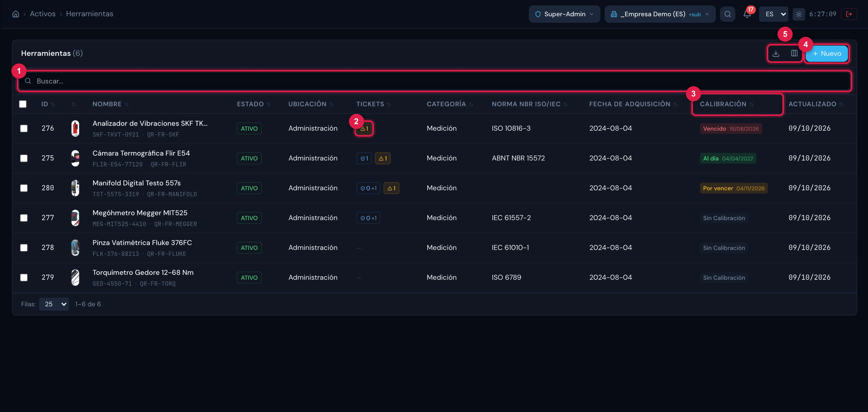Download the Herramientas list via export icon
This screenshot has height=412, width=868.
click(x=776, y=54)
